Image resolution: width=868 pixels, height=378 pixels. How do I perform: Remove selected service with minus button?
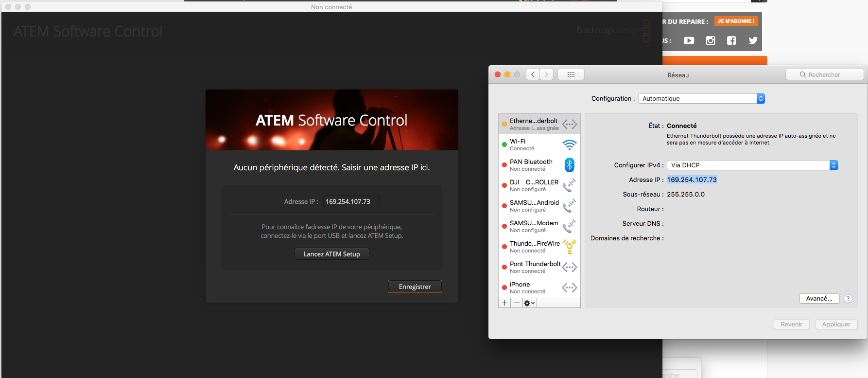point(517,303)
